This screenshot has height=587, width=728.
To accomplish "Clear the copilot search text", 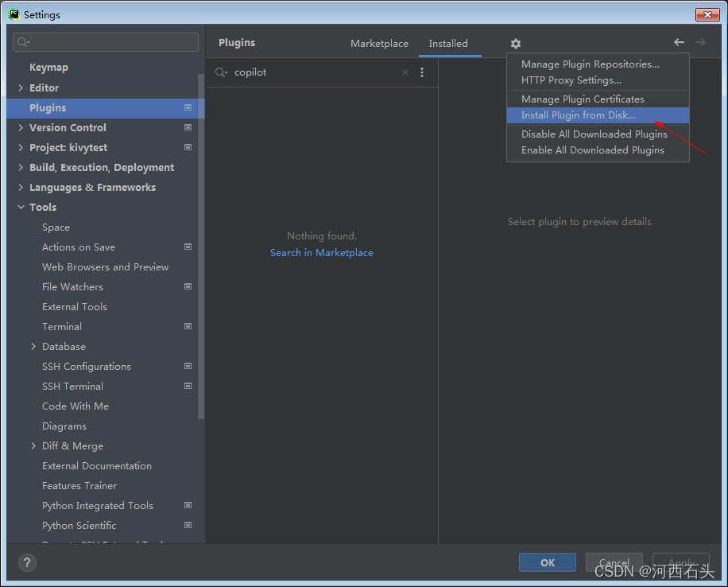I will coord(405,72).
